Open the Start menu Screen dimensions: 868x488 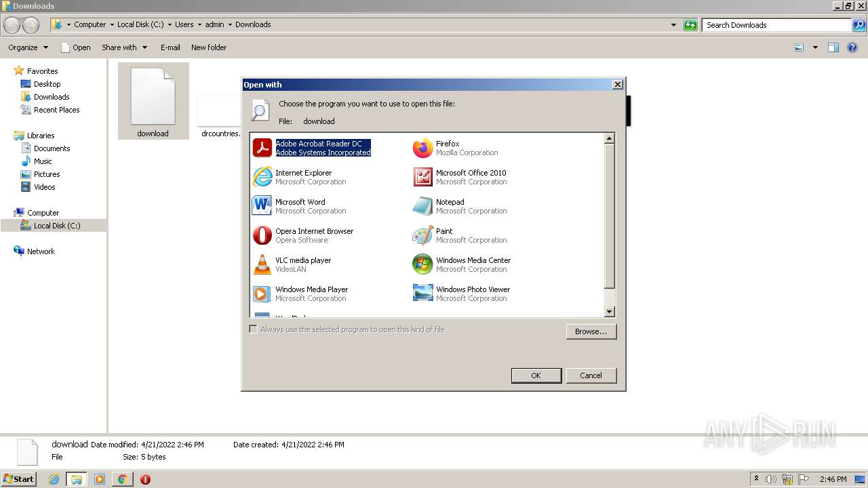click(x=19, y=479)
